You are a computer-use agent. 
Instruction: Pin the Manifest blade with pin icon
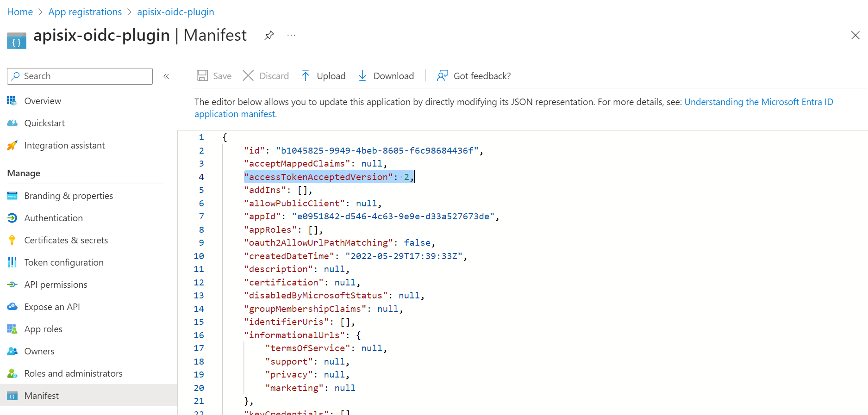(x=269, y=35)
